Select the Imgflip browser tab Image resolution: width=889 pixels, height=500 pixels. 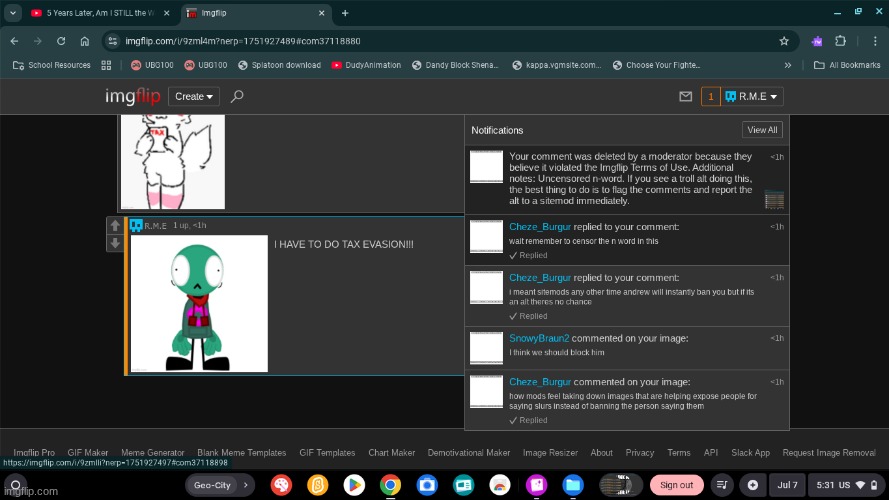click(x=256, y=13)
